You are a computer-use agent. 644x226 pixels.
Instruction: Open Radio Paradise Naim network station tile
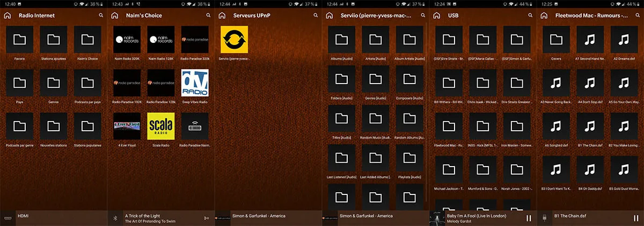[195, 126]
